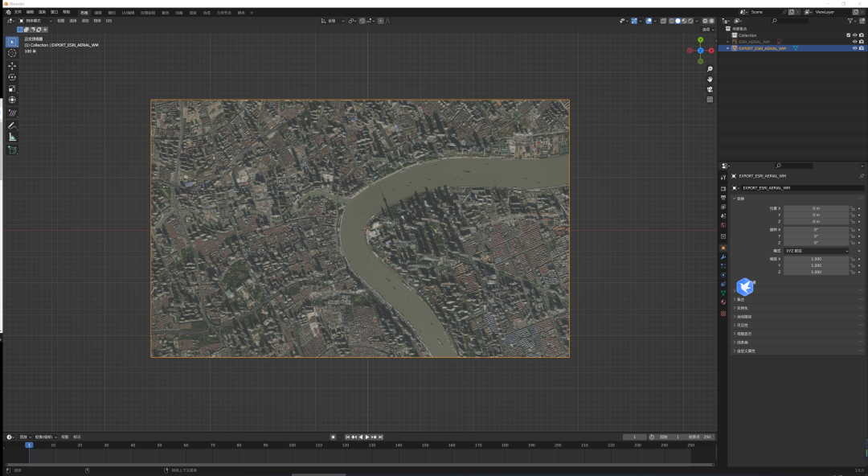Open the object interaction mode dropdown
Viewport: 868px width, 476px height.
click(x=37, y=20)
